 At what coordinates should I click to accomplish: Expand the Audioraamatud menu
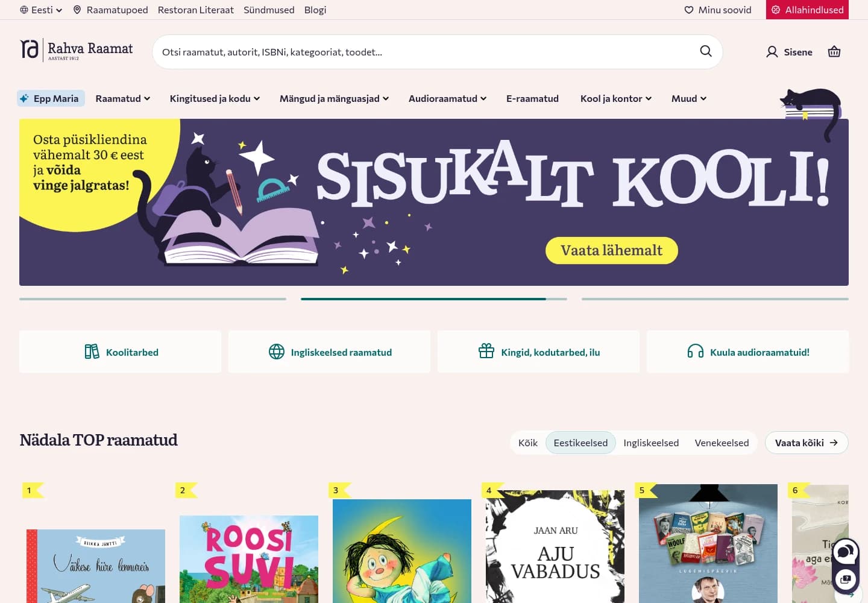447,98
